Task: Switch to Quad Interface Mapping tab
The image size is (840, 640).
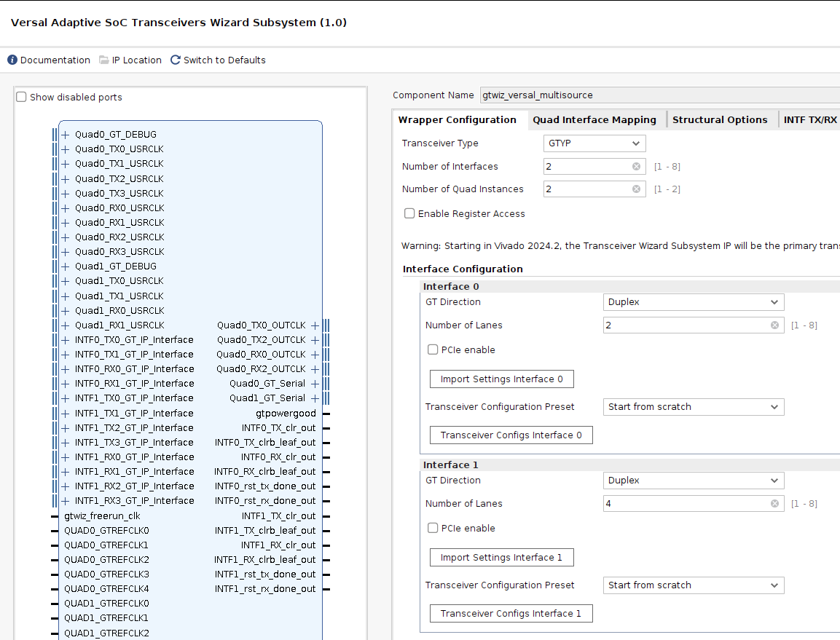Action: click(x=594, y=120)
